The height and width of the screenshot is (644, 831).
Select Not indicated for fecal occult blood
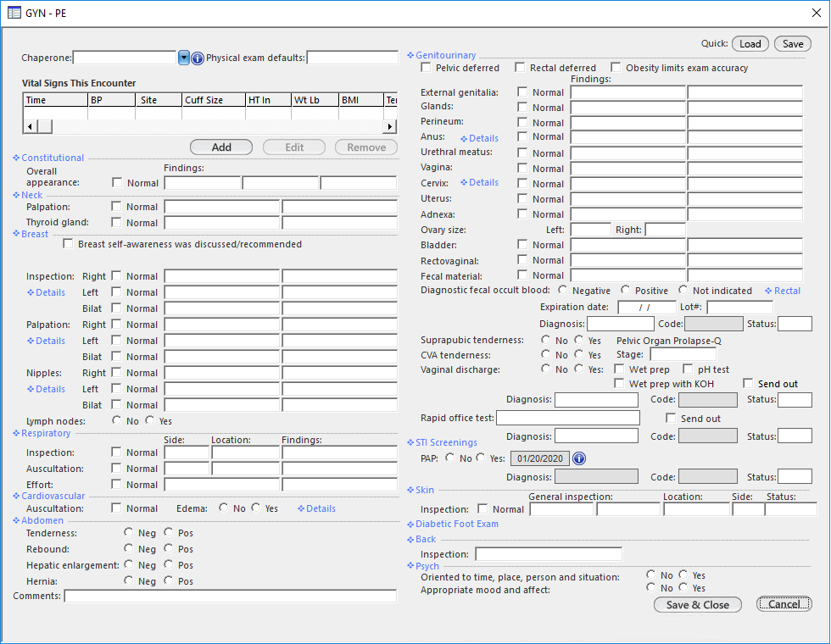pos(683,290)
